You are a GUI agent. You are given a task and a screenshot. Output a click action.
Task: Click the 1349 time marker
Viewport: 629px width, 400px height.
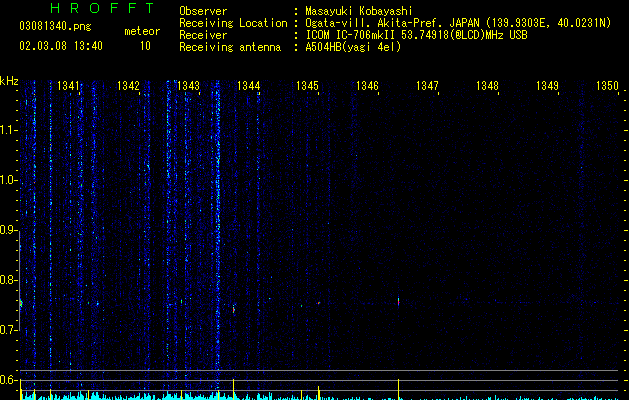[547, 86]
